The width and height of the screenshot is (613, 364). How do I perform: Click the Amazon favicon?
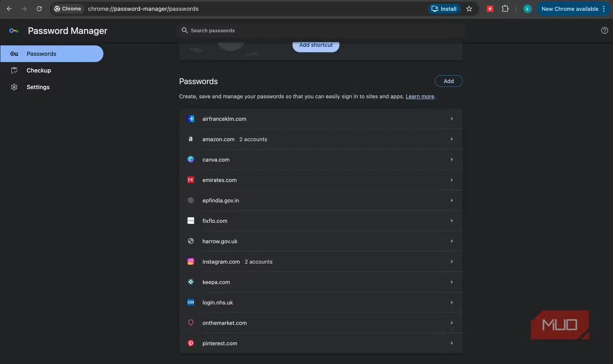(x=191, y=139)
